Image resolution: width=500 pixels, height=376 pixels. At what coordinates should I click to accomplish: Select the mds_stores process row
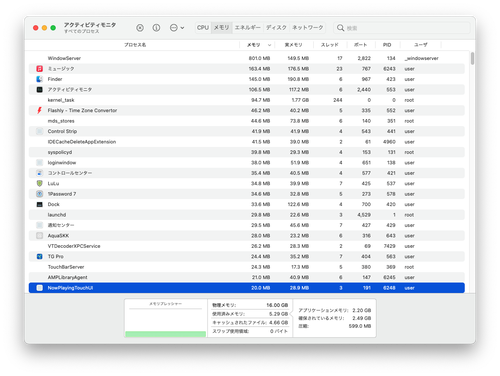click(247, 121)
